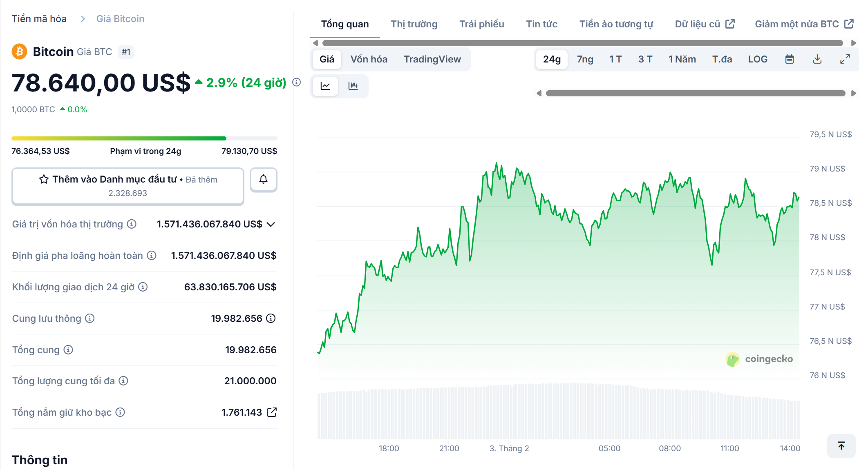The image size is (868, 470).
Task: Download chart data with the download icon
Action: tap(817, 59)
